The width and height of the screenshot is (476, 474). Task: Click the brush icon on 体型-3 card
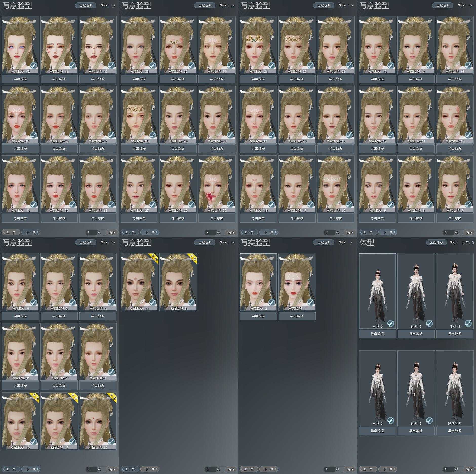391,420
